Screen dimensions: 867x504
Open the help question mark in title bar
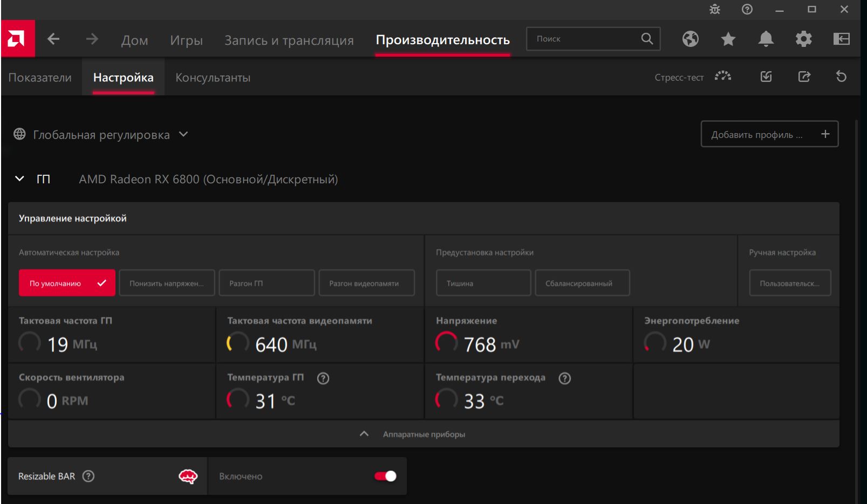click(747, 9)
